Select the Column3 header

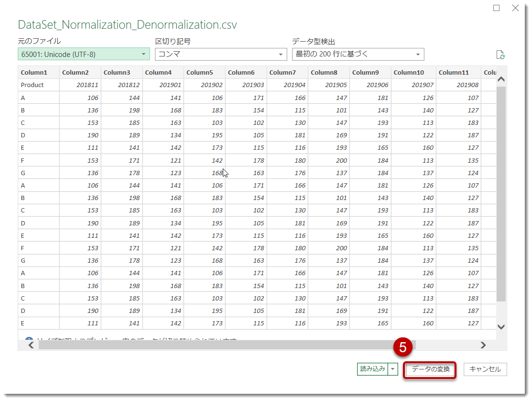[121, 73]
